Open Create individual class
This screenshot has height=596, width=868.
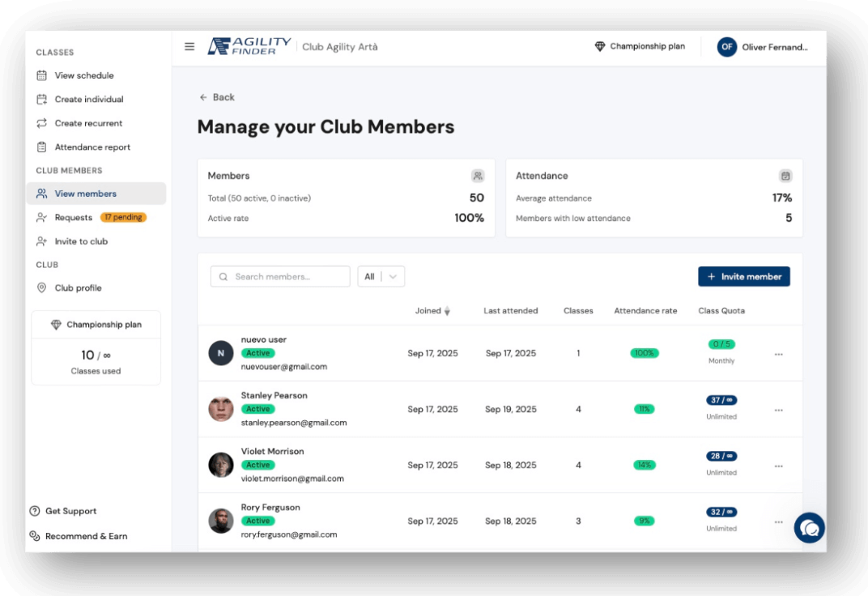[x=96, y=99]
